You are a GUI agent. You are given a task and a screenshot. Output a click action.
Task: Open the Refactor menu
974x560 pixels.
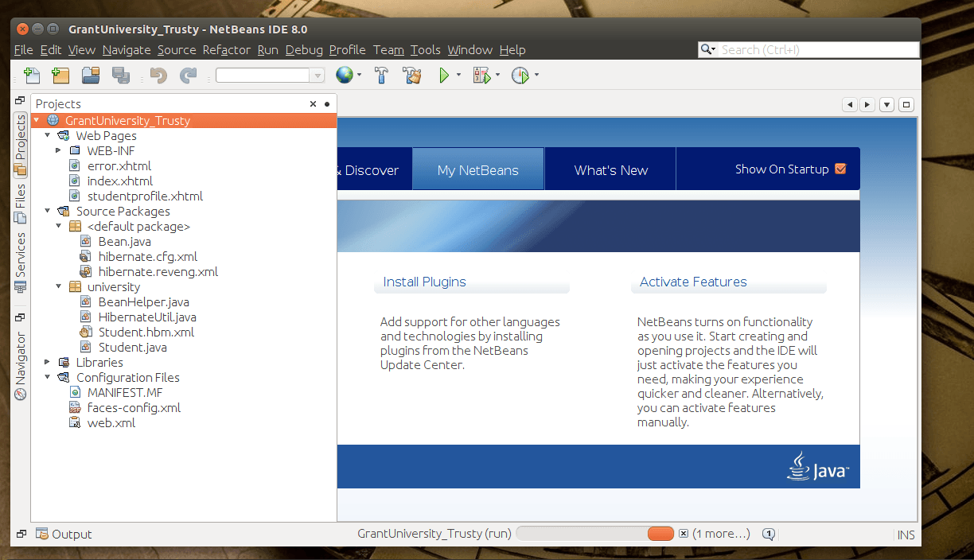point(226,49)
